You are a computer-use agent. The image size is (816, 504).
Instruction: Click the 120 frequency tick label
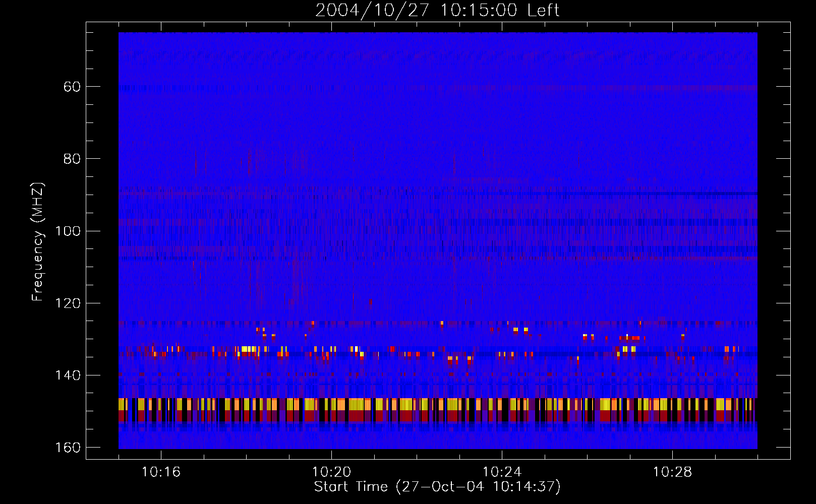point(68,303)
